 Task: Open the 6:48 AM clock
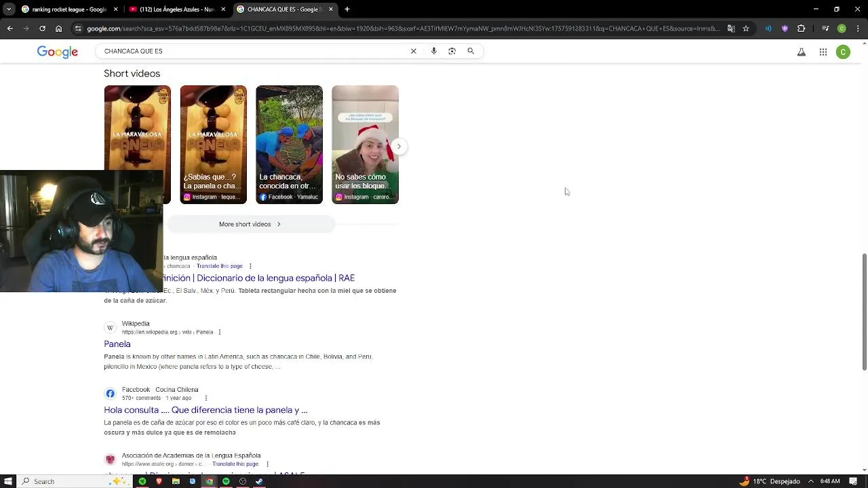pyautogui.click(x=830, y=481)
